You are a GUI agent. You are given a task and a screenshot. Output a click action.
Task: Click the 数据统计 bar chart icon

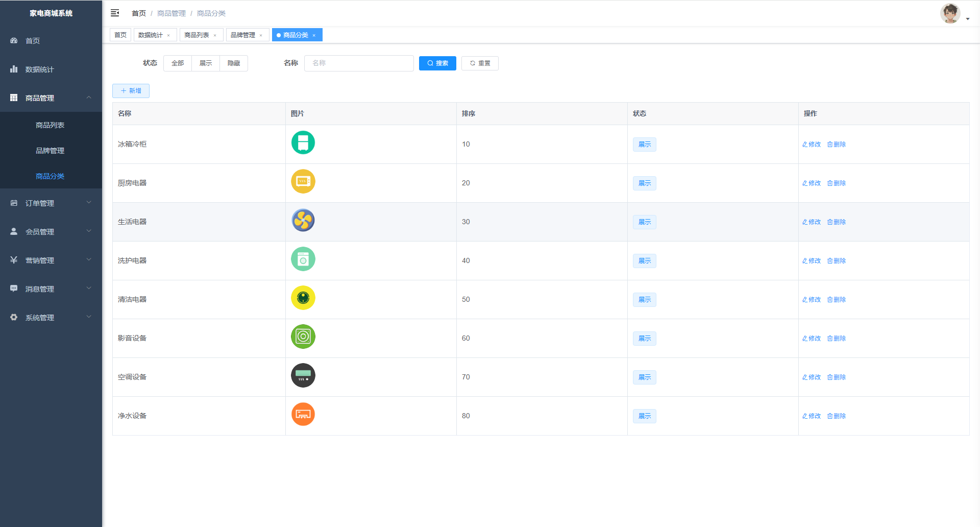click(14, 69)
